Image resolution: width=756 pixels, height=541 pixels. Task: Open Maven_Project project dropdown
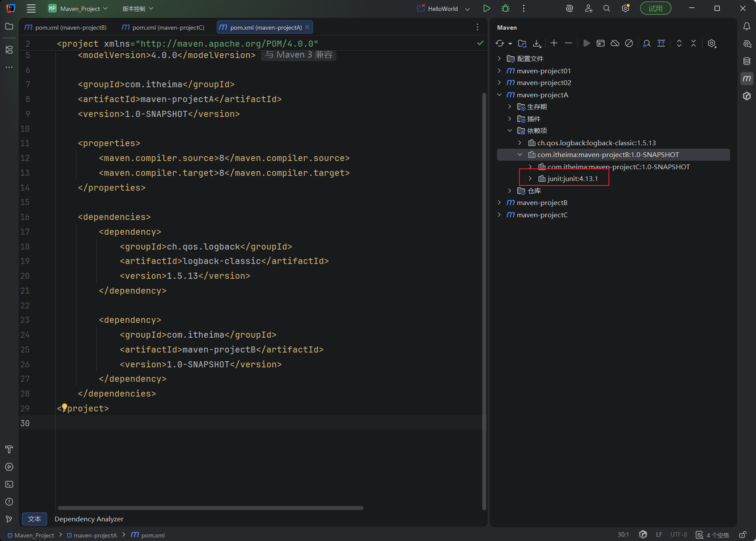[x=78, y=8]
